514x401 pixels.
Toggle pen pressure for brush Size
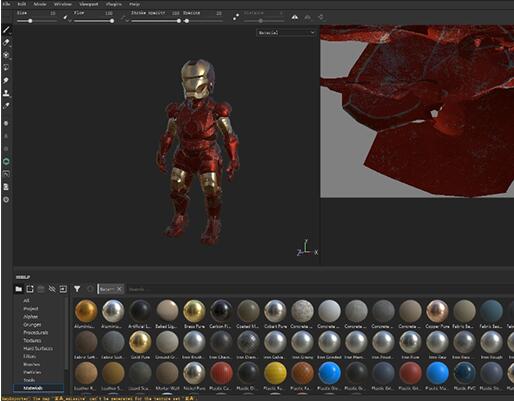65,17
